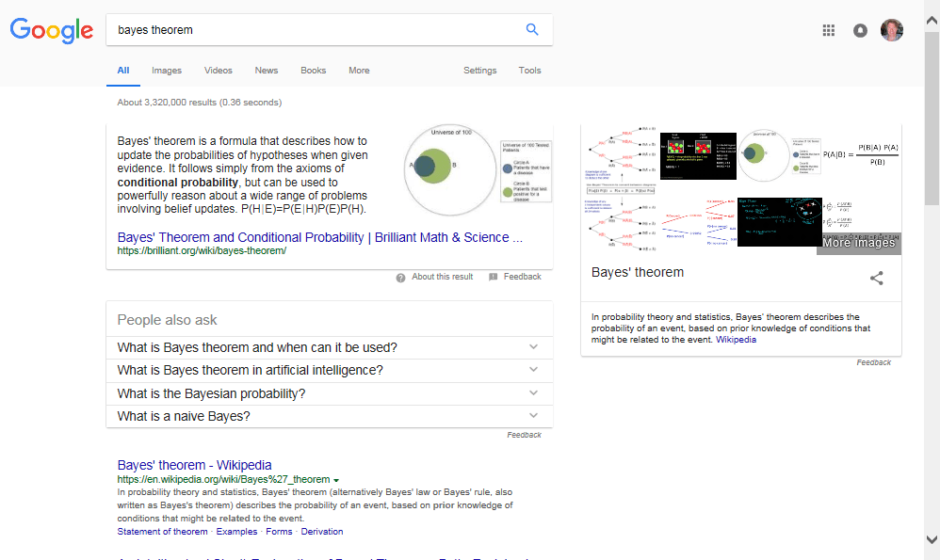Screen dimensions: 940x560
Task: Open the probability tree diagram thumbnail
Action: coord(621,187)
